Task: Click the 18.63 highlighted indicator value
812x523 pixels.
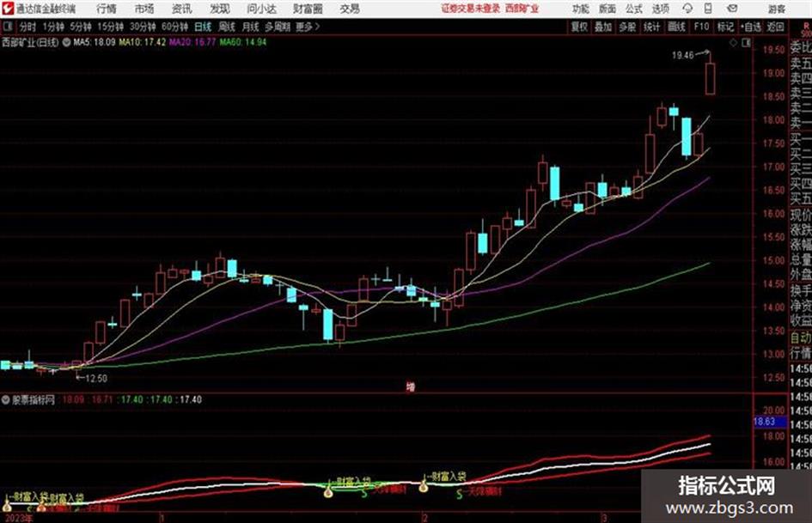Action: coord(765,422)
